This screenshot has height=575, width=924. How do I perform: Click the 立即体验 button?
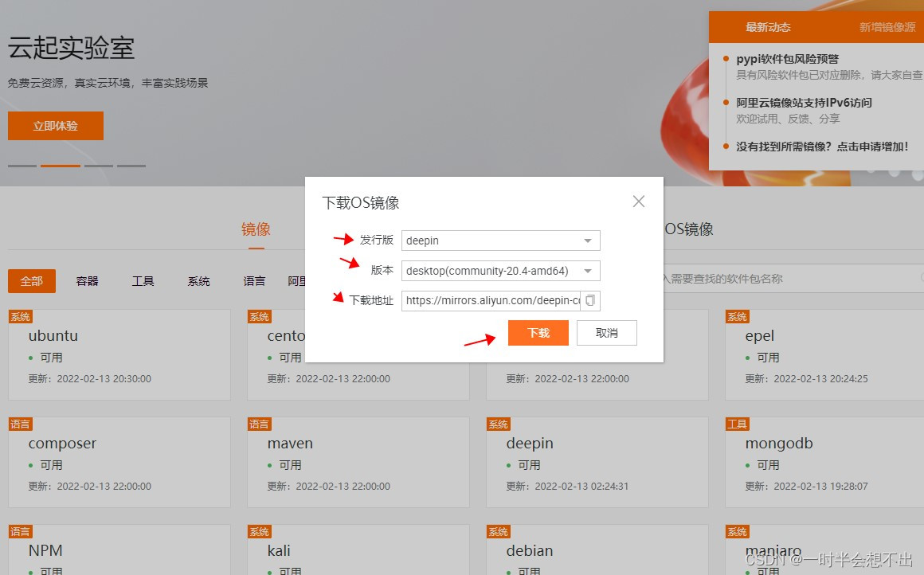pos(56,126)
